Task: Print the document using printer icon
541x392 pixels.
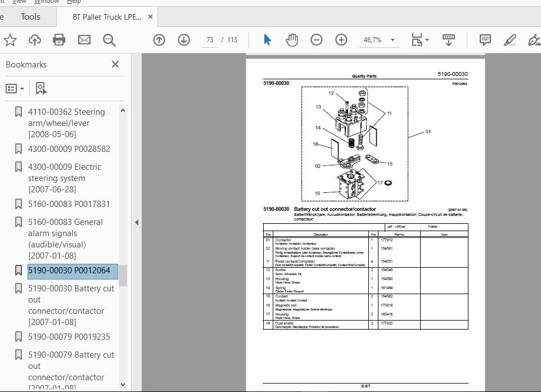Action: pyautogui.click(x=59, y=40)
